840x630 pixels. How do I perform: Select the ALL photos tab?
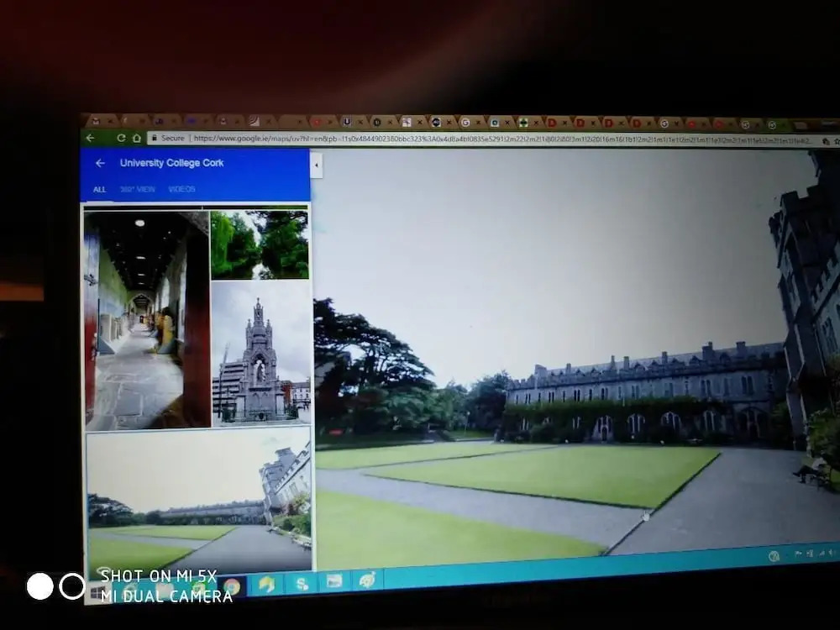[99, 190]
